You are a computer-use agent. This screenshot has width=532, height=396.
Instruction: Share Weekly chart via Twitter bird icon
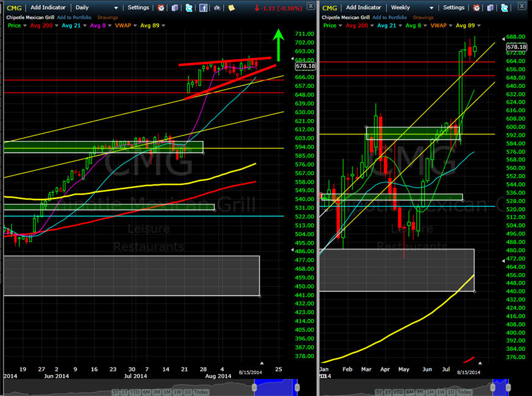(505, 7)
